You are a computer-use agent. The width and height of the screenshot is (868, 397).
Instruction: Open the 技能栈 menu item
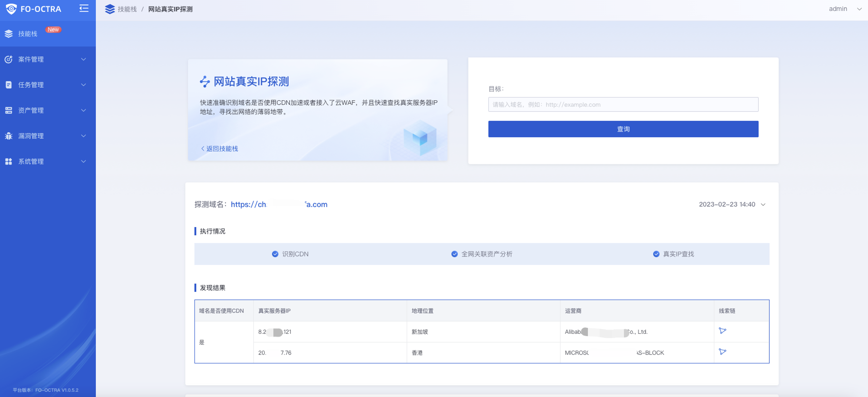tap(48, 34)
